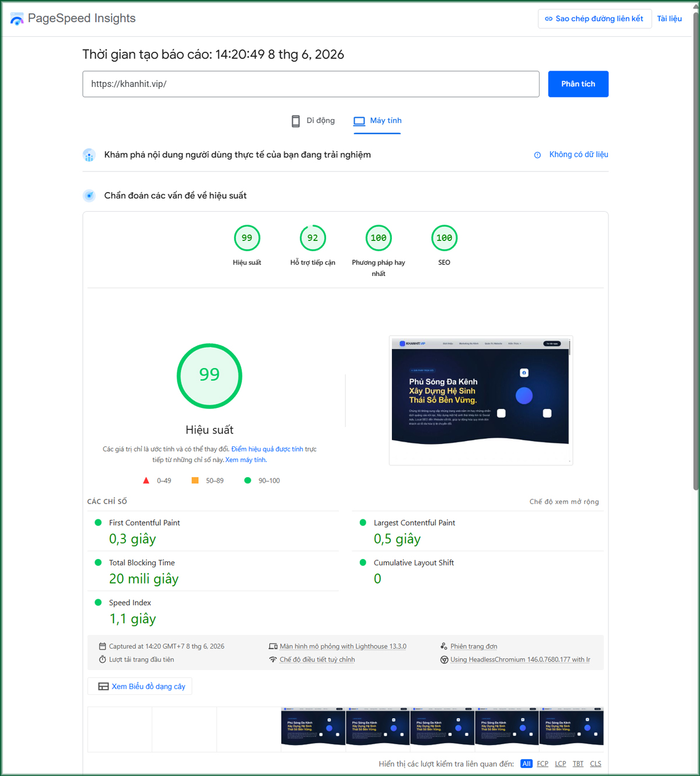Viewport: 700px width, 776px height.
Task: Click the wifi throttling icon beside Chế độ điều tiết
Action: (272, 659)
